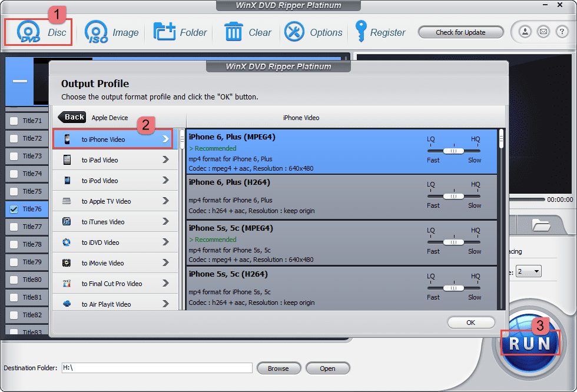Open user account icon in top bar
This screenshot has width=577, height=392.
coord(525,32)
